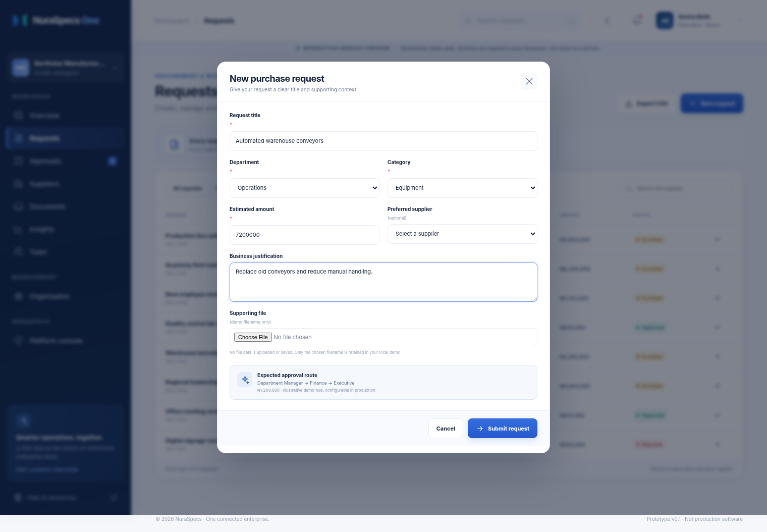Close the New purchase request dialog
Image resolution: width=767 pixels, height=532 pixels.
tap(529, 81)
